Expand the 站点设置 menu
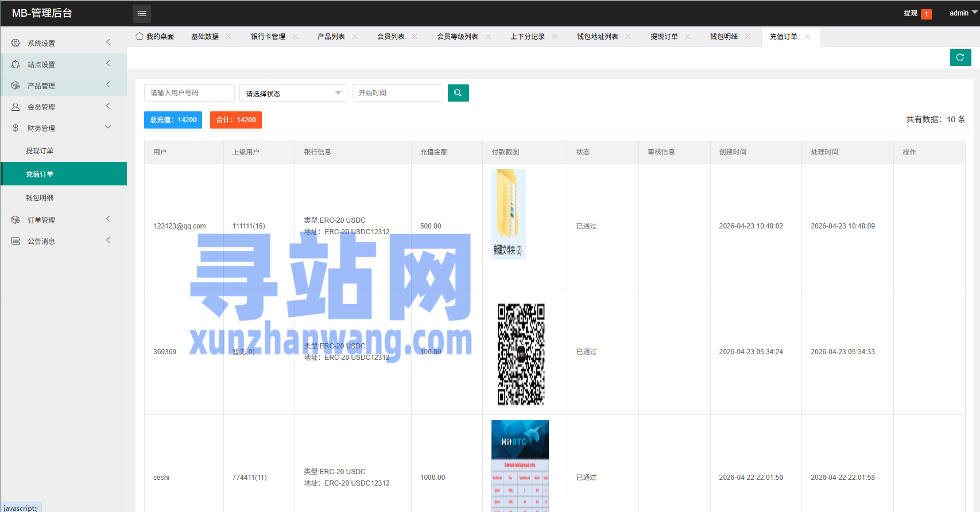This screenshot has width=980, height=512. point(64,64)
